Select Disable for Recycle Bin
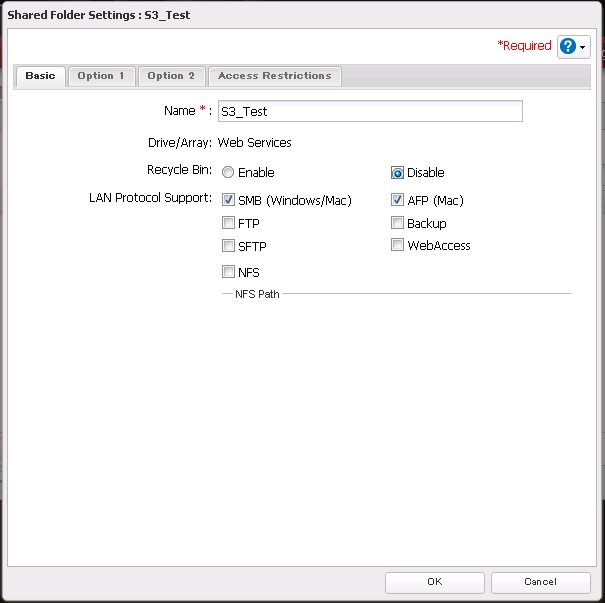Image resolution: width=605 pixels, height=603 pixels. [397, 172]
